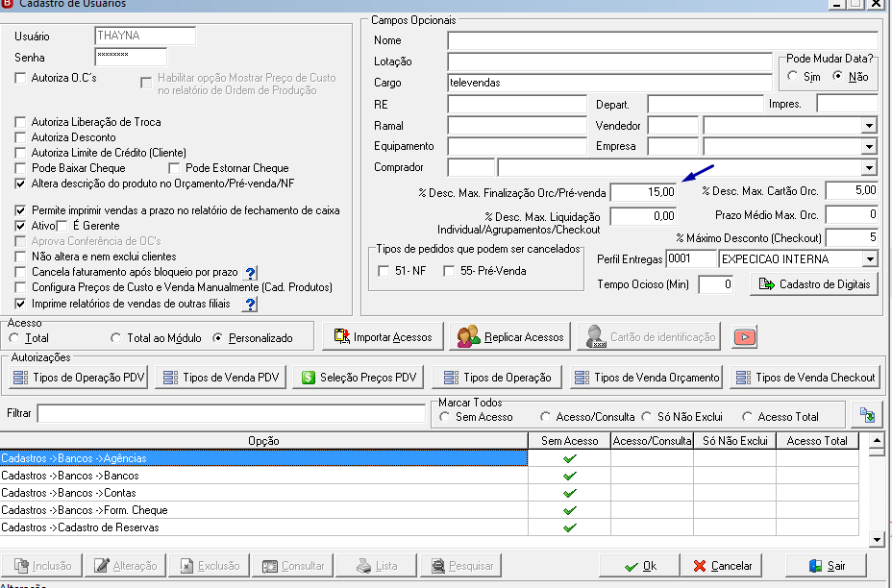Open Seleção Preços PDV
The image size is (892, 588).
click(358, 377)
